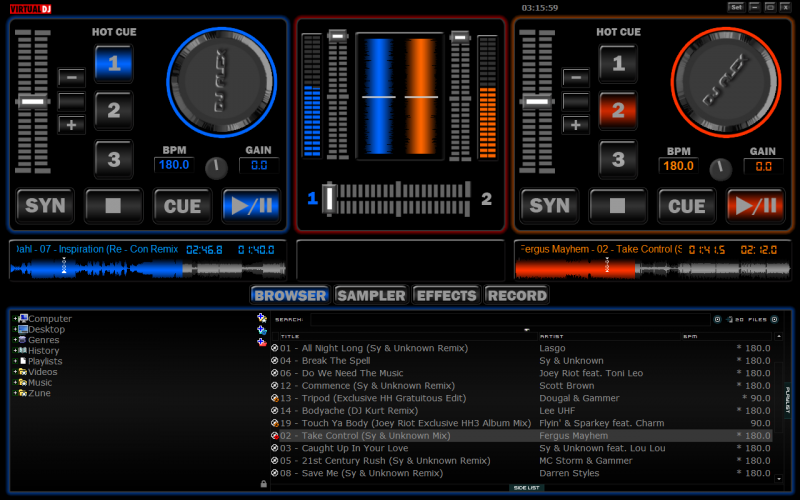Click the track list scroll down arrow
Image resolution: width=800 pixels, height=500 pixels.
pos(779,479)
